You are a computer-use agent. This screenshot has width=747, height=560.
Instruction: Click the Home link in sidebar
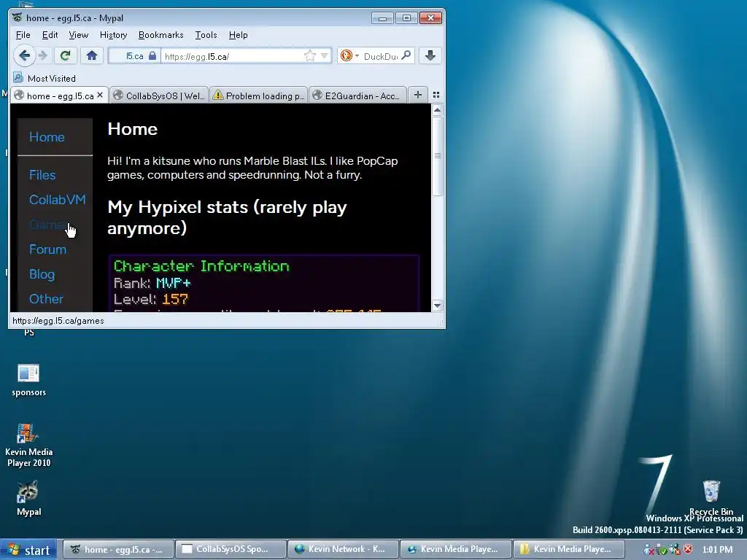[47, 137]
